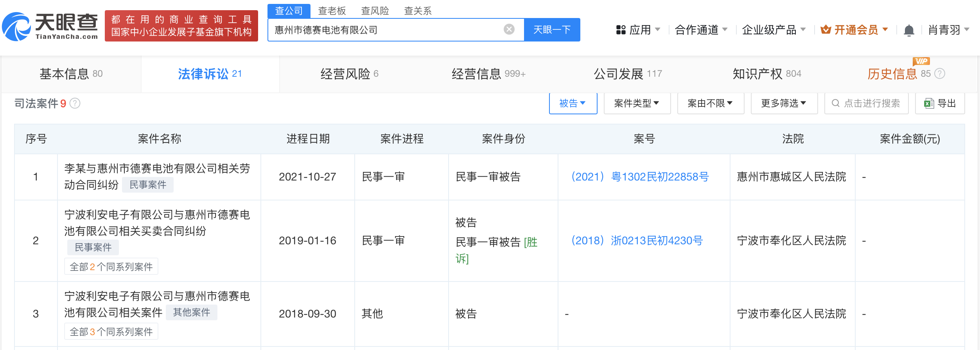Viewport: 980px width, 350px height.
Task: Click the 进程日期 column header
Action: click(x=308, y=139)
